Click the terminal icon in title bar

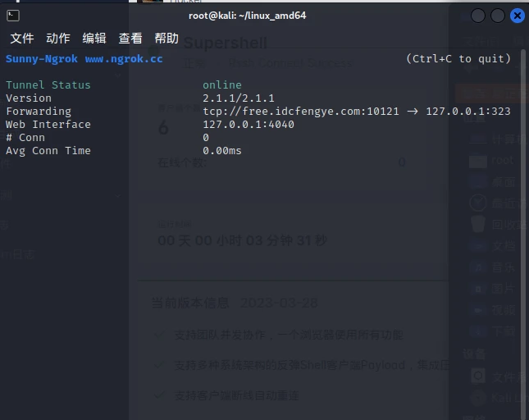(x=13, y=16)
